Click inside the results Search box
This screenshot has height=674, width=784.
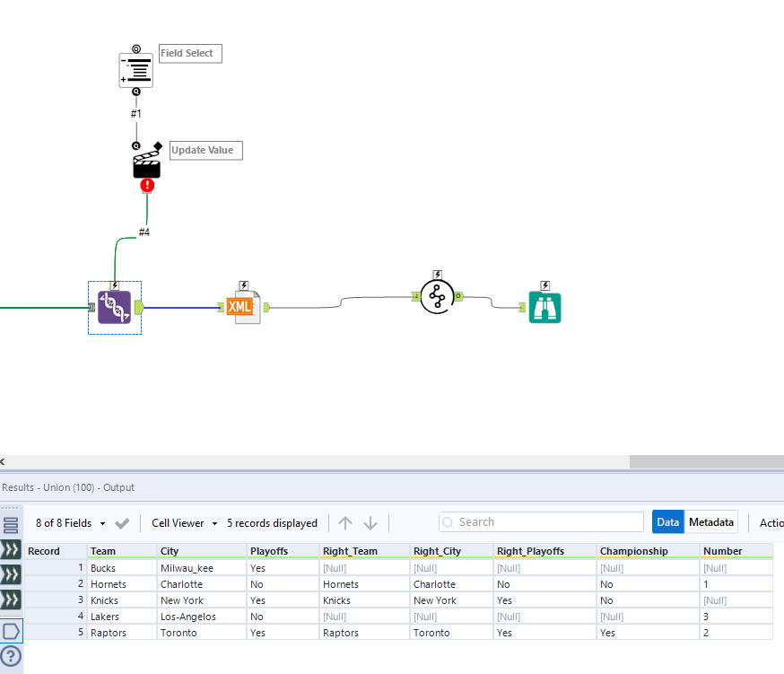point(540,521)
